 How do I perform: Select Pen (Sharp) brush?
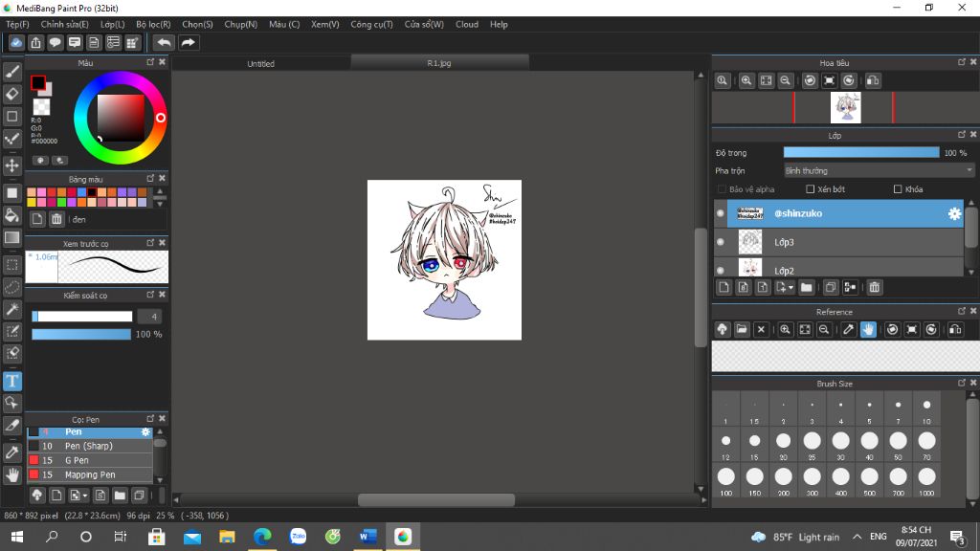point(89,446)
